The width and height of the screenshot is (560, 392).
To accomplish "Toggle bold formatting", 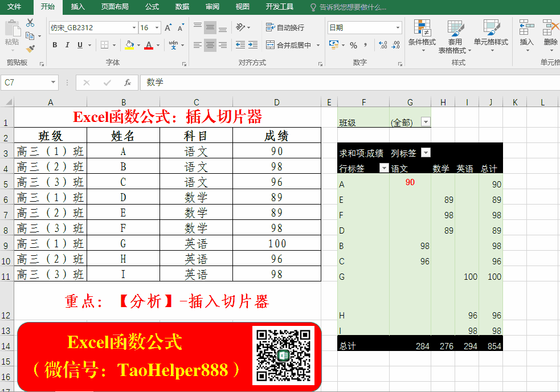I will (x=55, y=45).
